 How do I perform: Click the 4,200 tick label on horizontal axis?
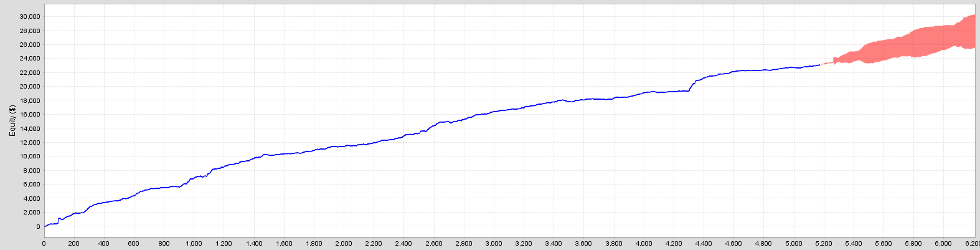(674, 244)
